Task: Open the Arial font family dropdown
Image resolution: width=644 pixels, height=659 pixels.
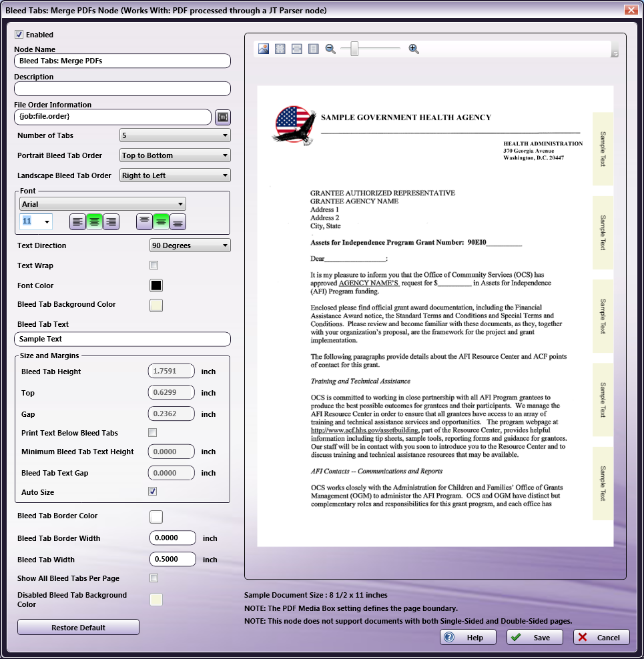Action: point(103,204)
